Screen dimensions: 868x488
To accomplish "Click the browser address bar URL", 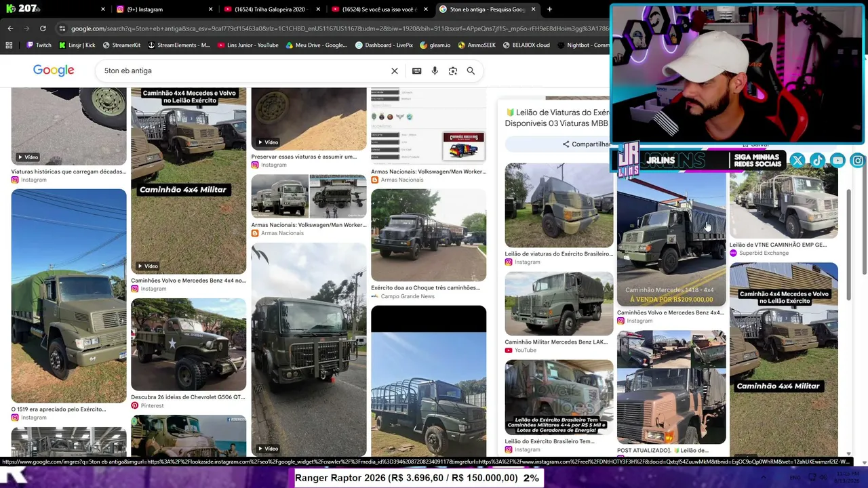I will pyautogui.click(x=339, y=28).
